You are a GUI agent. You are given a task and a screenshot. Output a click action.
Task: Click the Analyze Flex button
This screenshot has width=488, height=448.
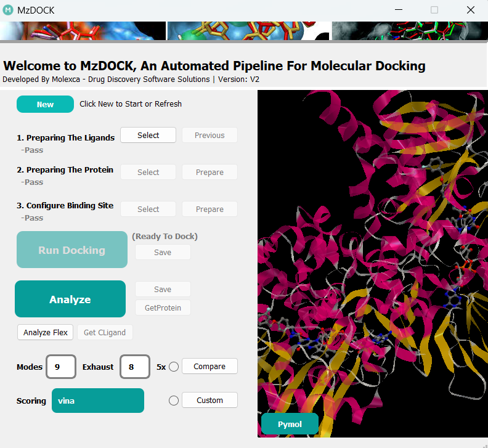pyautogui.click(x=46, y=332)
